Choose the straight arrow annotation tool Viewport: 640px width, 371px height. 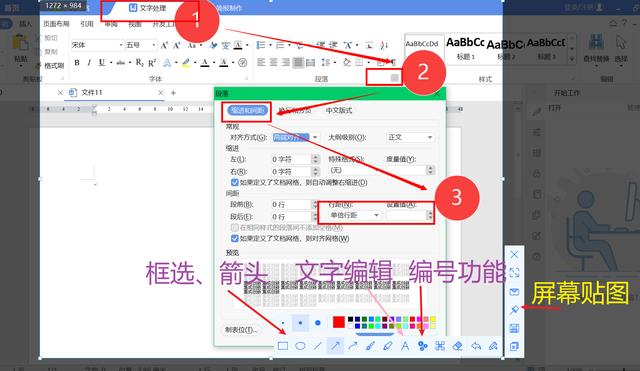coord(335,346)
